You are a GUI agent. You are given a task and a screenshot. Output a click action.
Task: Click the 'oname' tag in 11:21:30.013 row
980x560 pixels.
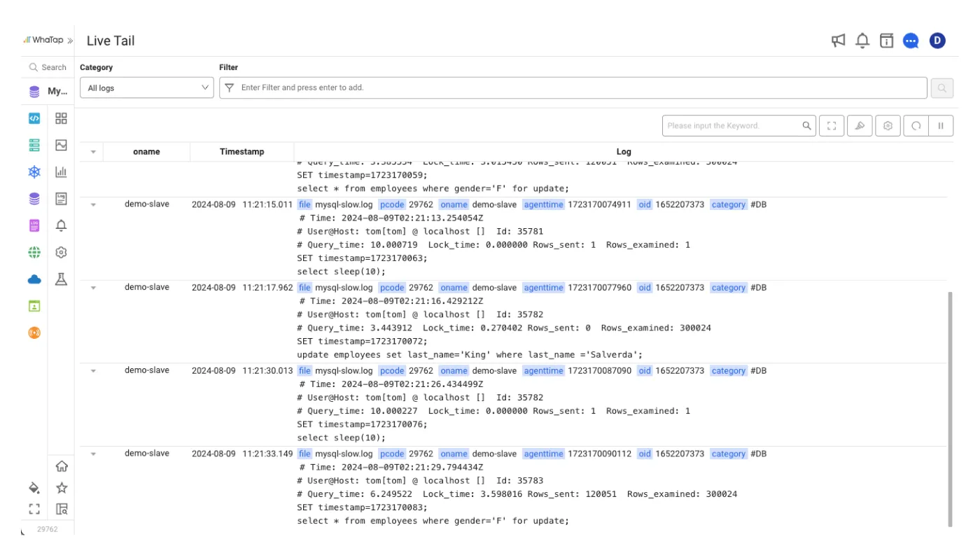454,371
